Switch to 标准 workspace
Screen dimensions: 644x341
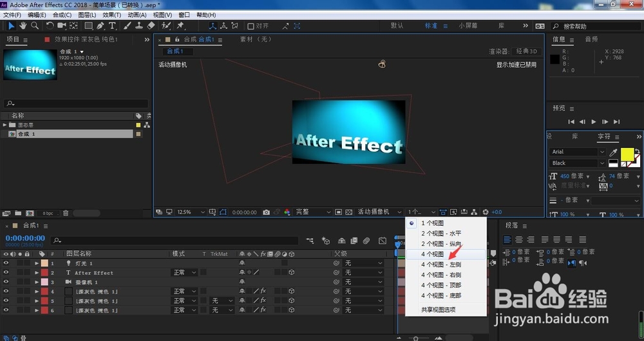click(431, 26)
